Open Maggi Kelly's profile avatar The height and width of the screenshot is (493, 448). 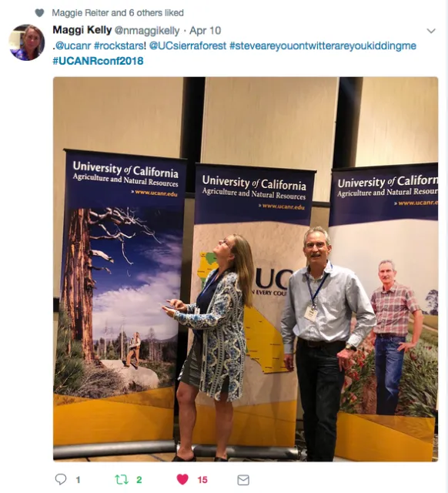tap(27, 42)
